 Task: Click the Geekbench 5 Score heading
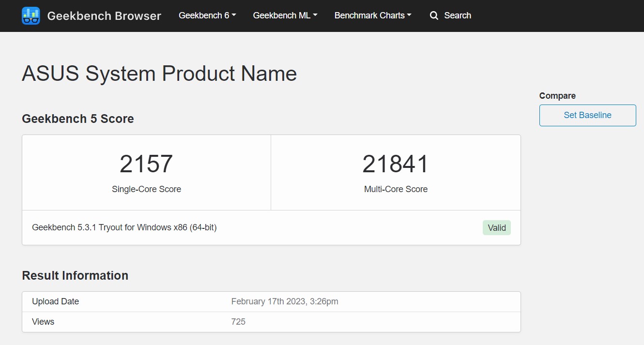tap(78, 119)
